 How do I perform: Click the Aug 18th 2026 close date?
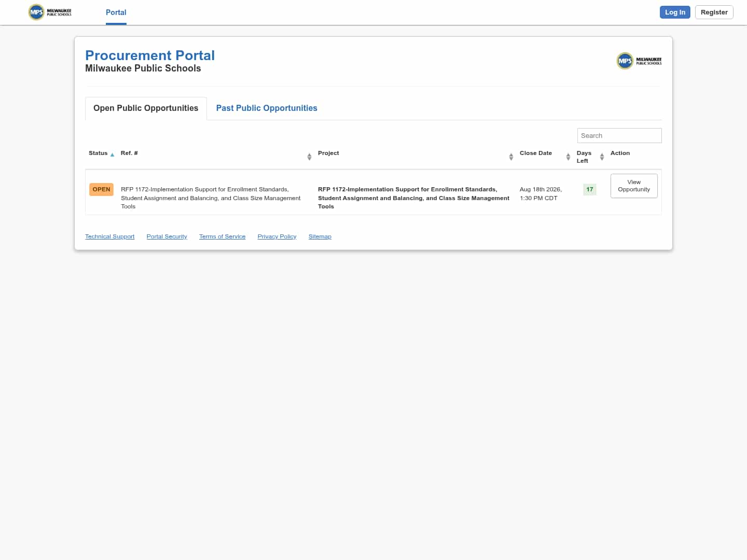pyautogui.click(x=541, y=194)
